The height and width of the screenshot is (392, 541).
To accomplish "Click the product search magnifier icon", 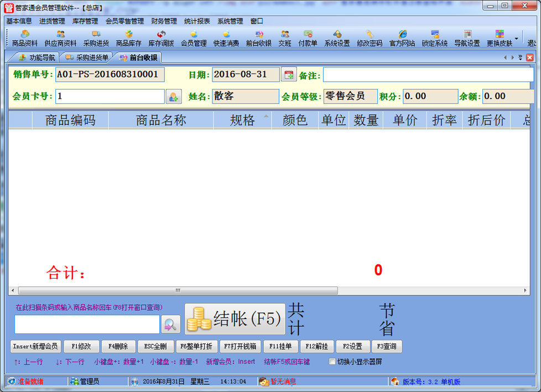I will [x=171, y=325].
